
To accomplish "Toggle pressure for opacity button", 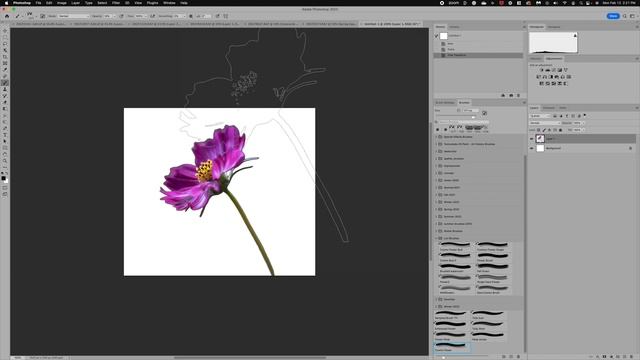I will [x=121, y=16].
